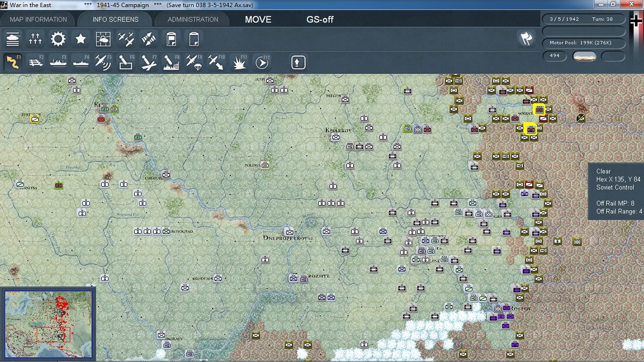Click the Kharkov city label
The image size is (644, 362).
click(x=339, y=130)
